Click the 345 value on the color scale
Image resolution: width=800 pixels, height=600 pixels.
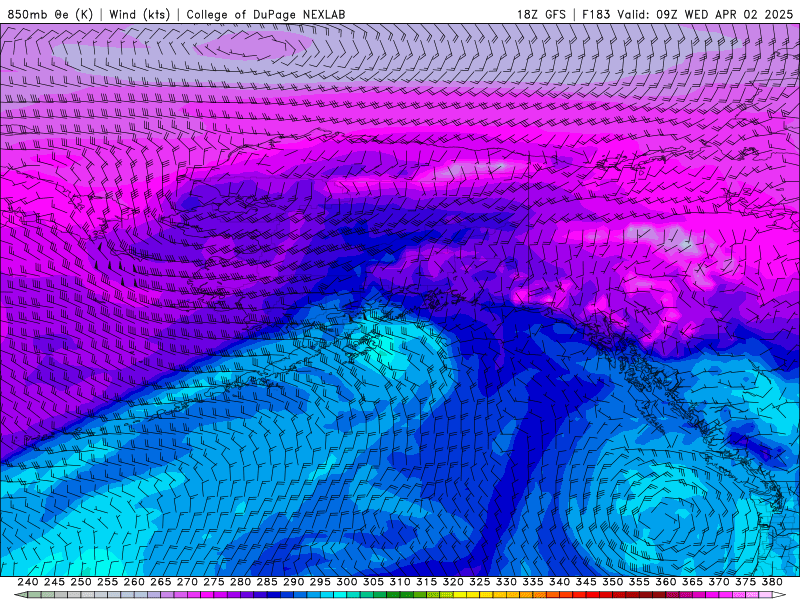coord(586,582)
